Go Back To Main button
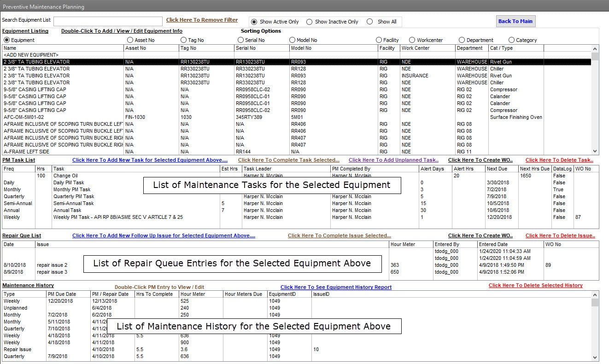This screenshot has width=609, height=364. click(x=515, y=21)
